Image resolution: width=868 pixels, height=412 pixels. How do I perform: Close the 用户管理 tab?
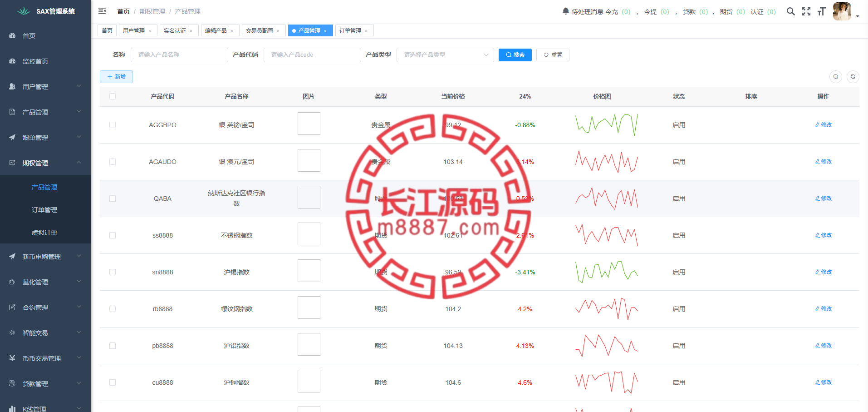tap(150, 31)
